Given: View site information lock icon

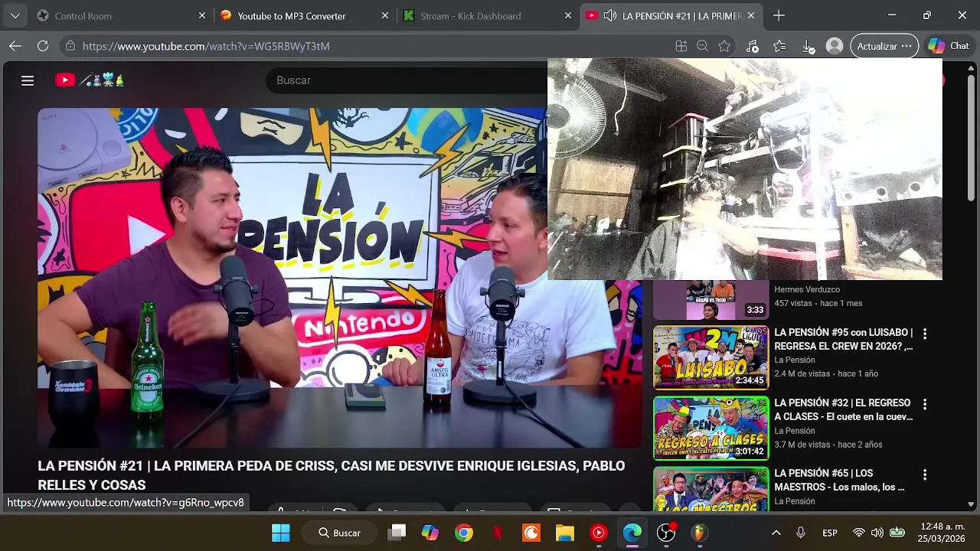Looking at the screenshot, I should (x=70, y=46).
